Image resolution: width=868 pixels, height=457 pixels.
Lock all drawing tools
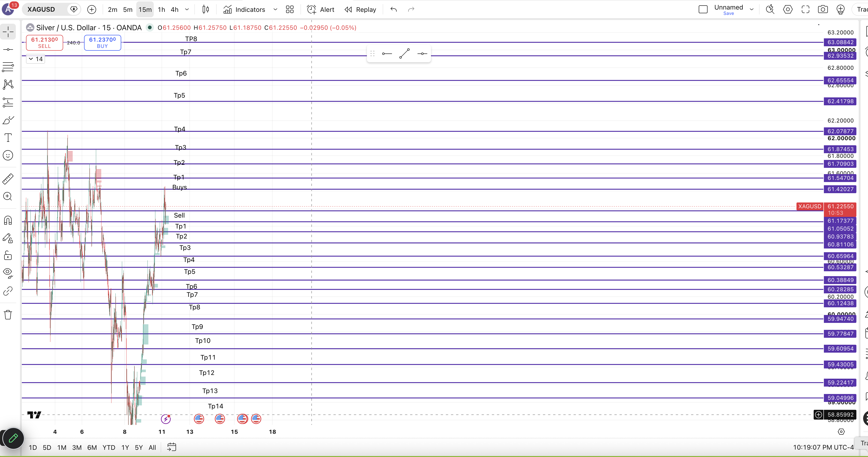(8, 256)
